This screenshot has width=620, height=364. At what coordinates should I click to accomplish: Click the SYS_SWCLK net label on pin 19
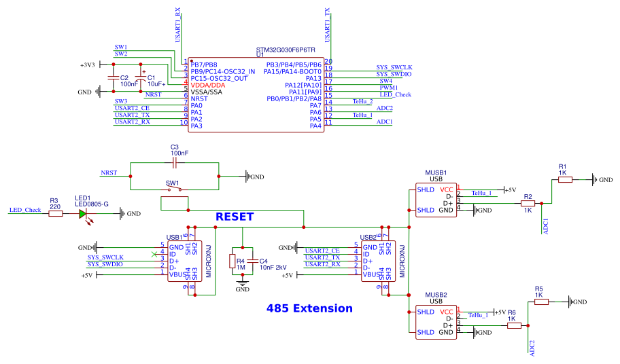(x=394, y=67)
